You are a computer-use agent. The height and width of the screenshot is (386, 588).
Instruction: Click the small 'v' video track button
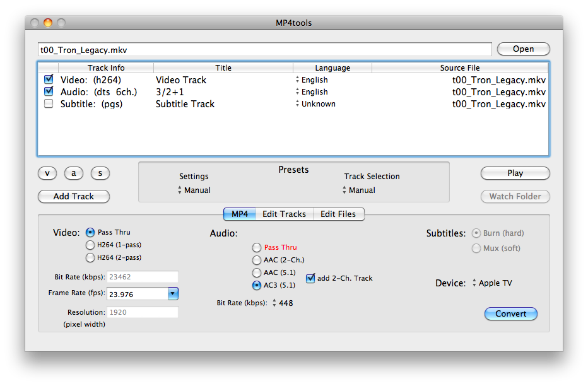point(47,173)
